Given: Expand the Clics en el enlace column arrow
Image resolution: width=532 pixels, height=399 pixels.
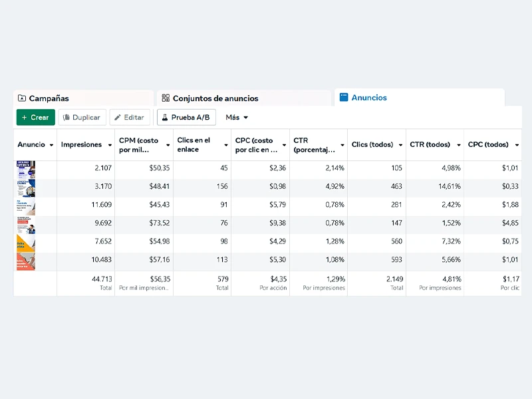Looking at the screenshot, I should [x=225, y=145].
